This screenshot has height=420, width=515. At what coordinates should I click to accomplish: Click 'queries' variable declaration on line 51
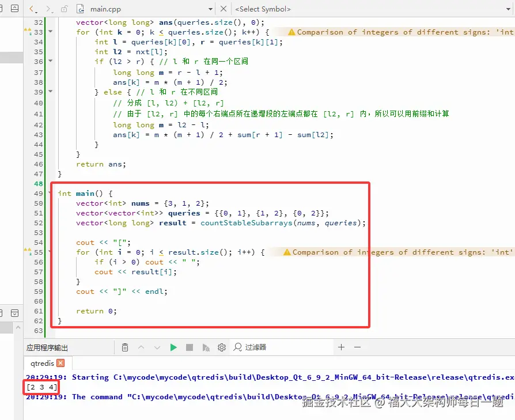(x=184, y=213)
